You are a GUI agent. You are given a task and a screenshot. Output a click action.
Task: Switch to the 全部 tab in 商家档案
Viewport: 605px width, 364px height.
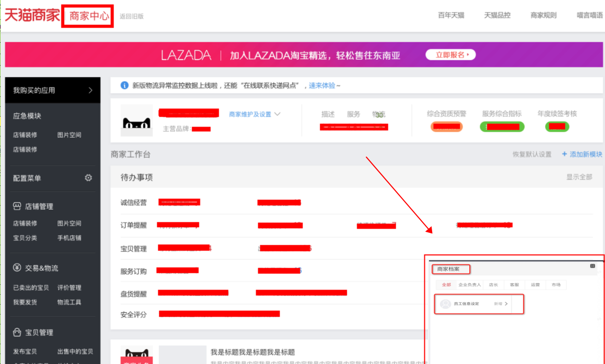(446, 284)
